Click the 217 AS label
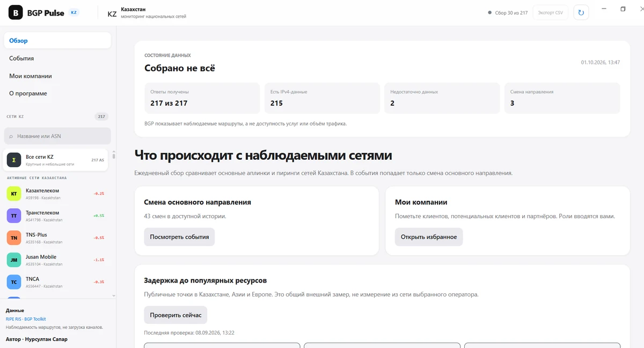 98,160
